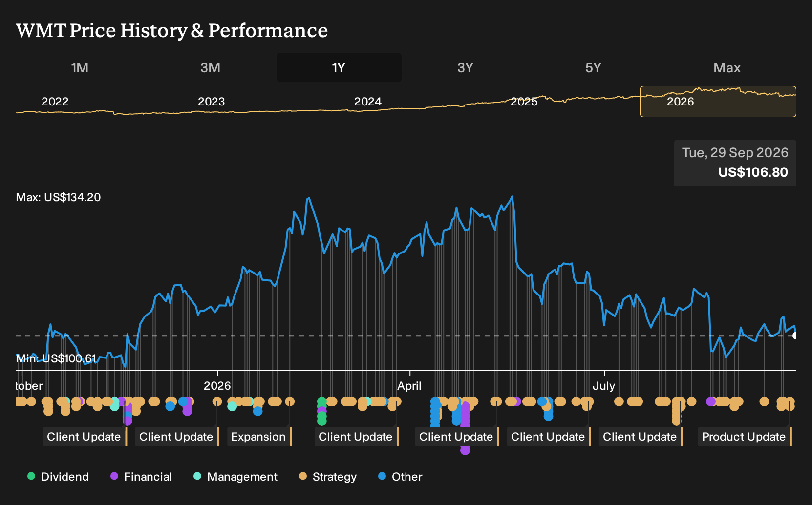This screenshot has height=505, width=812.
Task: Click the April axis label
Action: coord(409,386)
